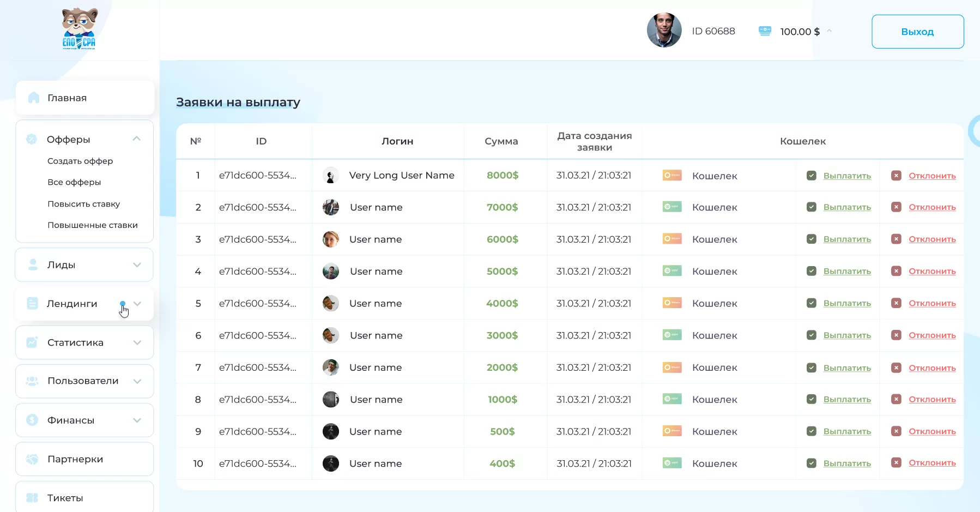The image size is (980, 512).
Task: Collapse the Офферы section chevron
Action: (x=137, y=138)
